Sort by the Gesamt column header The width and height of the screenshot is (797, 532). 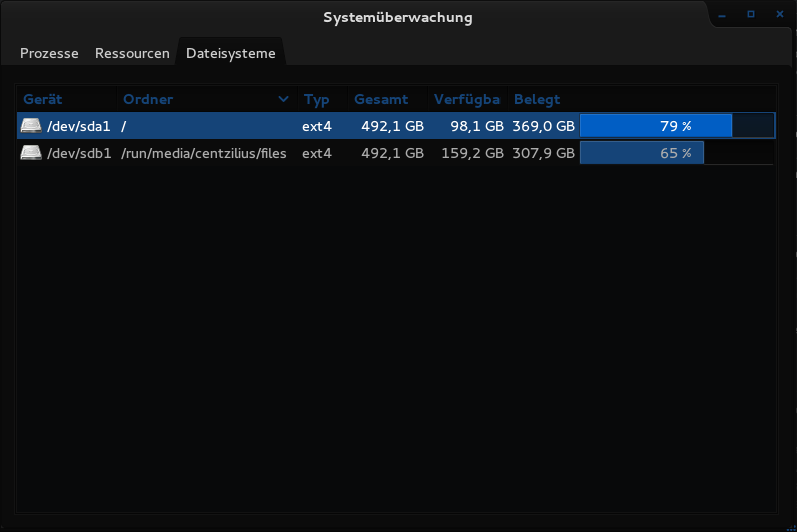click(x=381, y=99)
